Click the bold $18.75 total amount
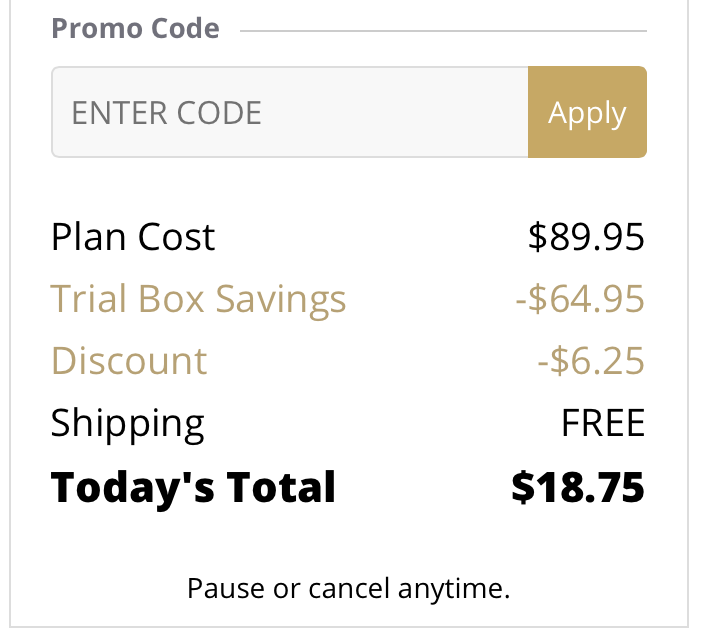This screenshot has width=706, height=634. click(577, 487)
